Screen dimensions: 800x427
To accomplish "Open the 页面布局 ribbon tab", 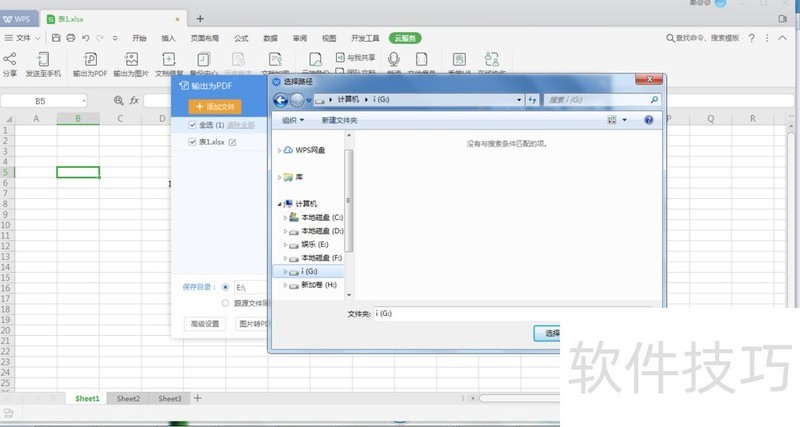I will [x=205, y=38].
